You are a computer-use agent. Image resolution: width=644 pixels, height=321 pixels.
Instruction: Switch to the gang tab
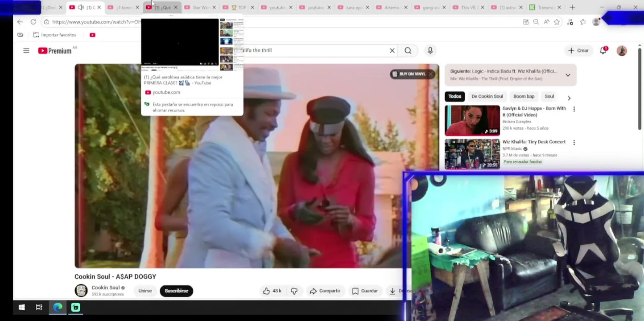pos(431,7)
